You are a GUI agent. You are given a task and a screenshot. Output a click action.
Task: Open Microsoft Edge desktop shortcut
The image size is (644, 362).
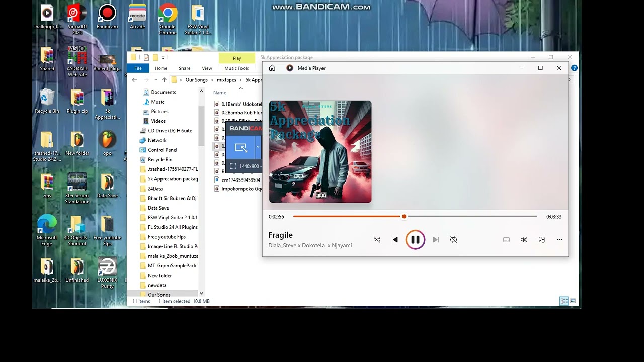coord(47,231)
